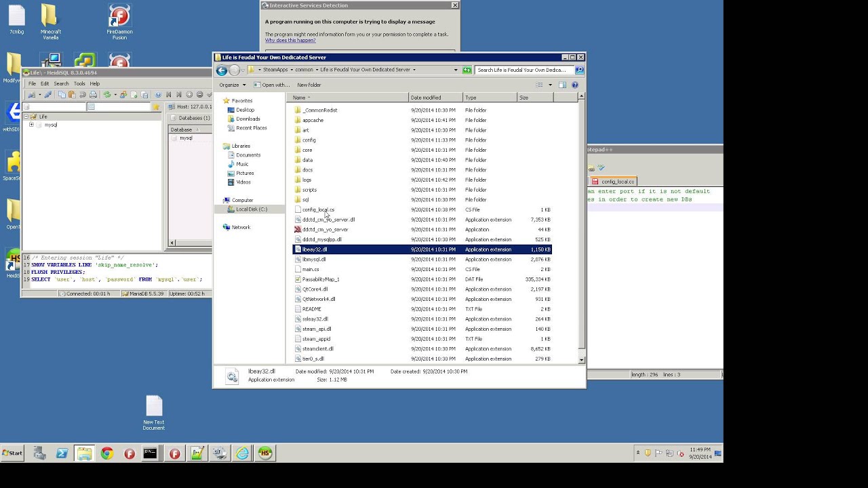Image resolution: width=868 pixels, height=488 pixels.
Task: Click the HeidiSQL database filter input field
Action: point(55,107)
